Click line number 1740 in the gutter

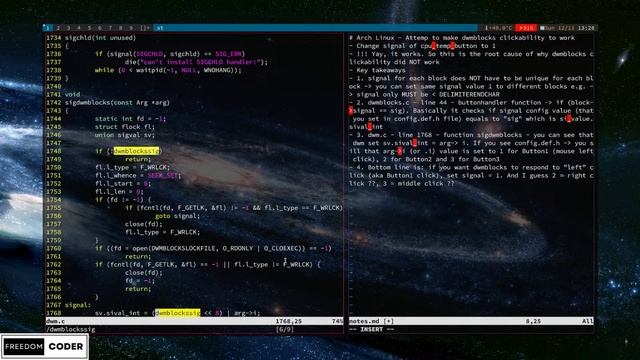tap(53, 87)
